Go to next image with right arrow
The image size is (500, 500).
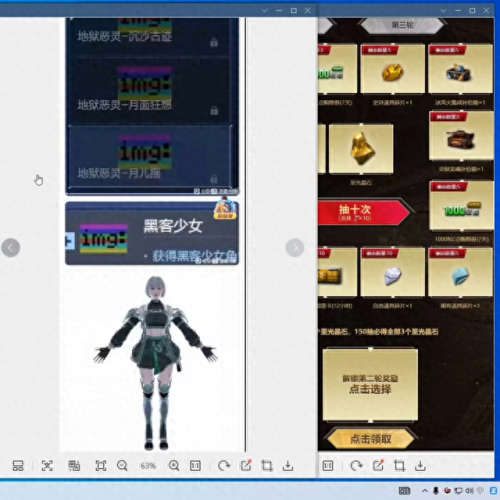point(295,248)
